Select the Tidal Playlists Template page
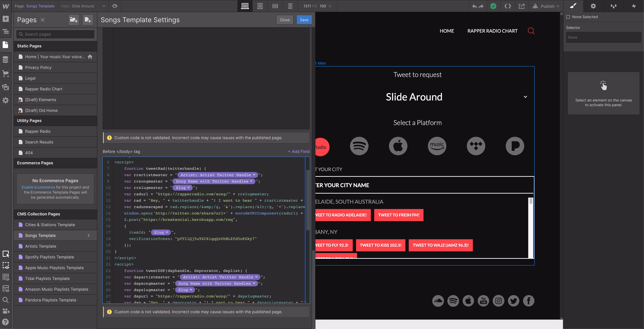This screenshot has height=329, width=644. coord(56,278)
